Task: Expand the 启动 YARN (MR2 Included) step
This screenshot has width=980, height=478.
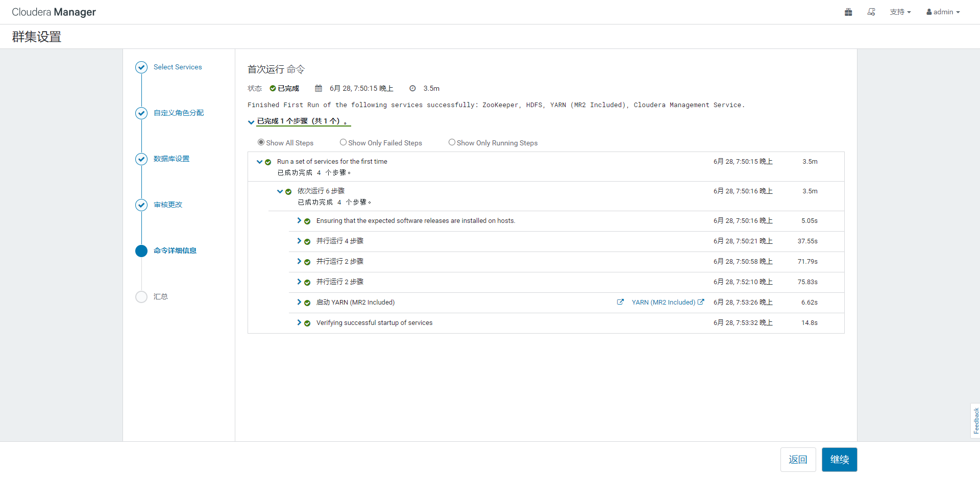Action: [x=299, y=302]
